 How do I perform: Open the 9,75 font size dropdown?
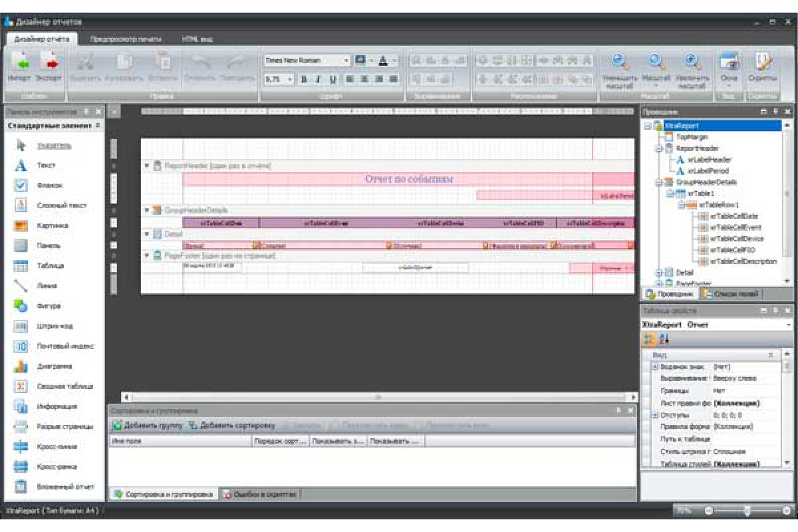click(x=291, y=79)
